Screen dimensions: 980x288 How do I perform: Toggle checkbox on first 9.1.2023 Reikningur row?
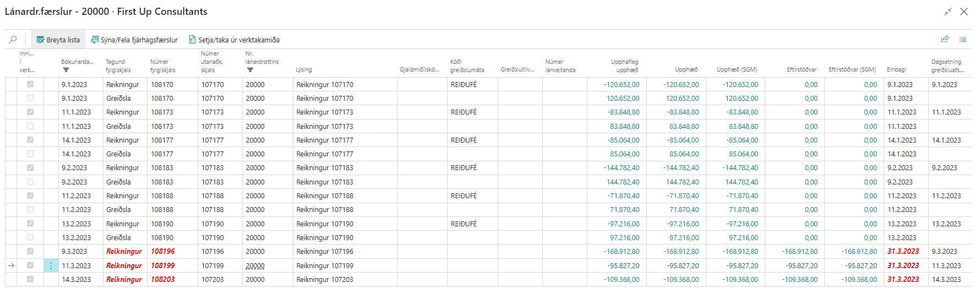pyautogui.click(x=30, y=84)
